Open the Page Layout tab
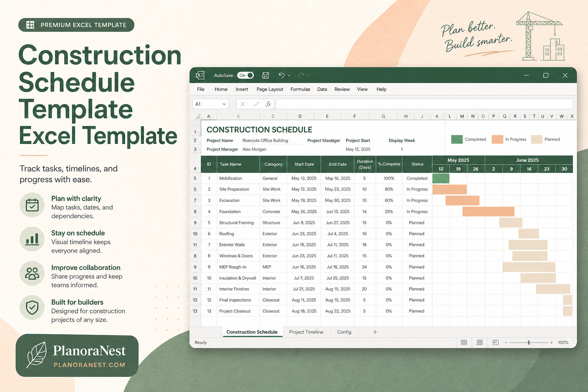Screen dimensions: 588x392 point(270,89)
